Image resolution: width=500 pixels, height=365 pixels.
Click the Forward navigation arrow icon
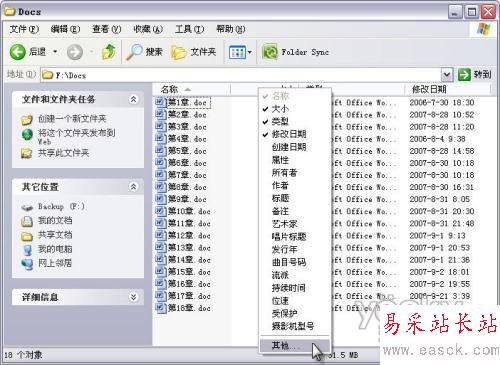click(75, 52)
